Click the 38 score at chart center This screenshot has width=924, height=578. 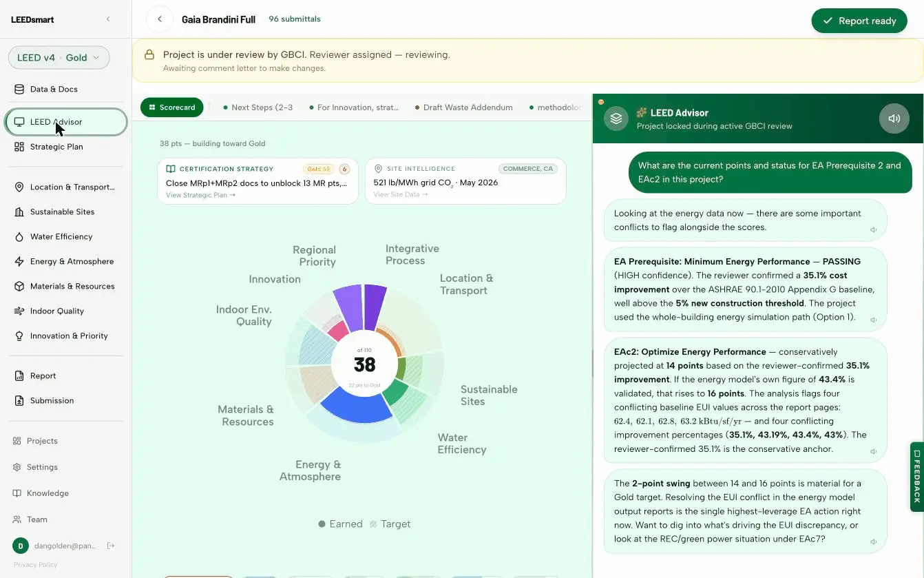coord(364,364)
